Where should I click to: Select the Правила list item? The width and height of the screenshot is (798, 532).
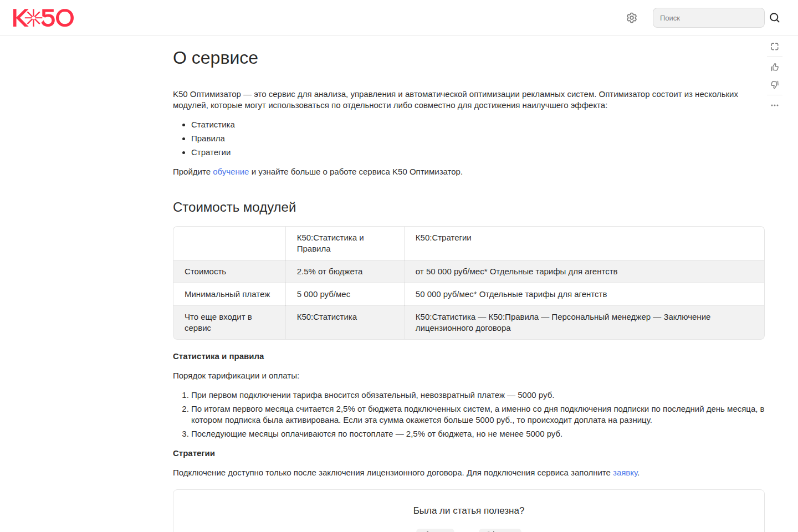point(208,139)
